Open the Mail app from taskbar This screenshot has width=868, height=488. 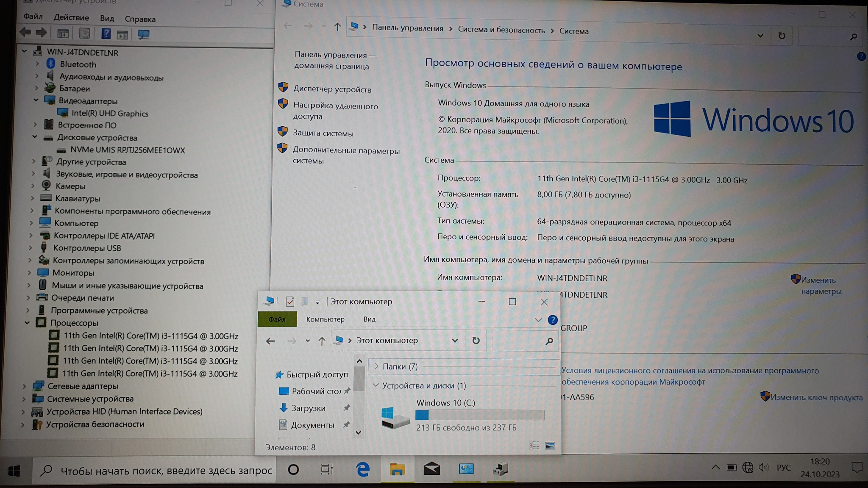(x=431, y=469)
